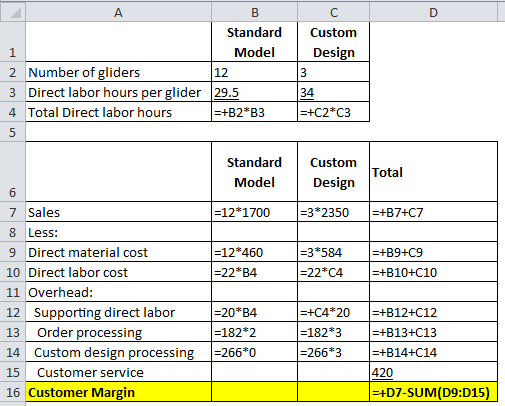Click 'Direct labor cost' cell
Image resolution: width=505 pixels, height=406 pixels.
point(118,272)
